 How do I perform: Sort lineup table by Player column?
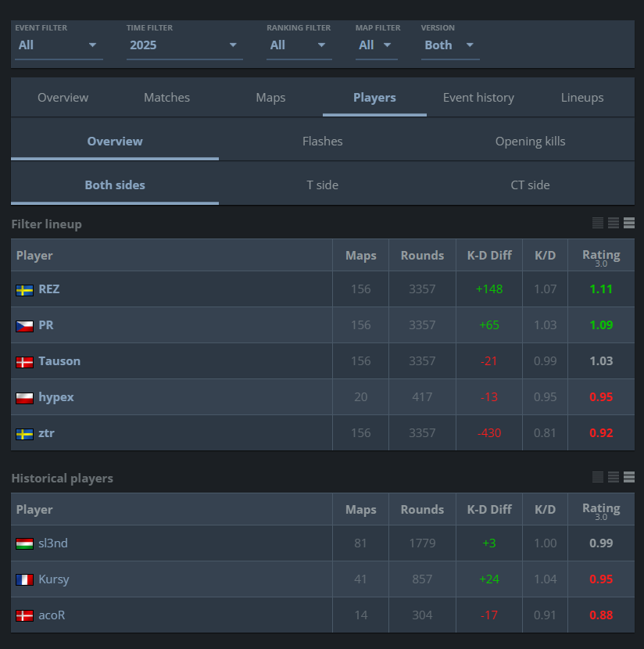pos(172,256)
